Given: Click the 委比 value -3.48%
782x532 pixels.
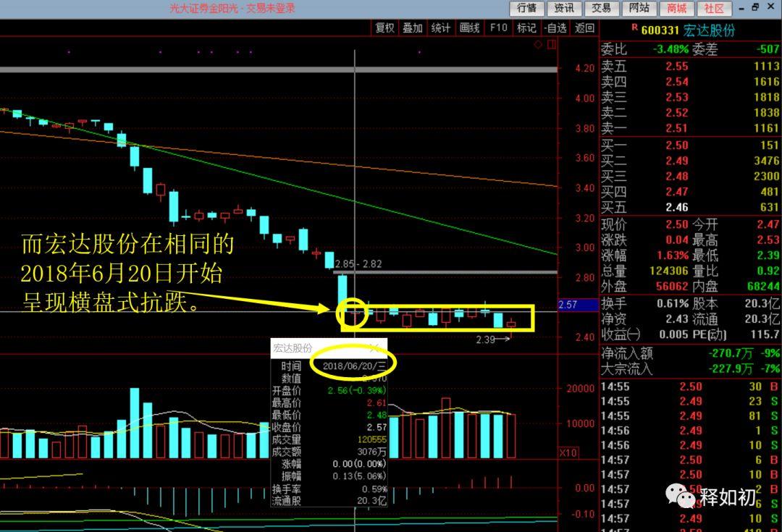Looking at the screenshot, I should (670, 49).
